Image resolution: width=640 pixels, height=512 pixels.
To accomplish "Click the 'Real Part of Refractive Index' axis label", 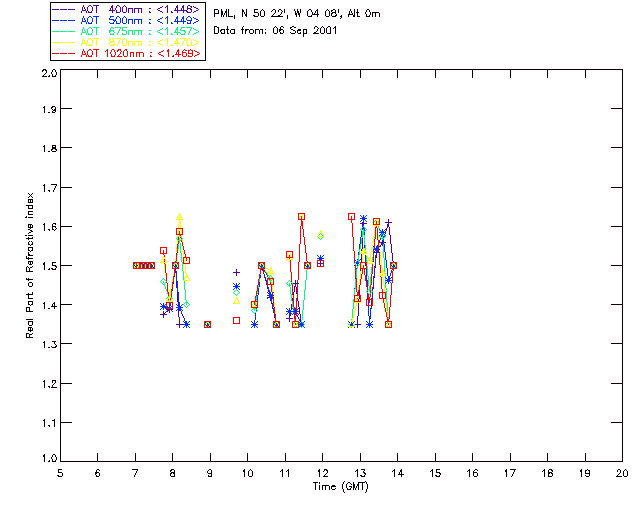I will [x=31, y=266].
